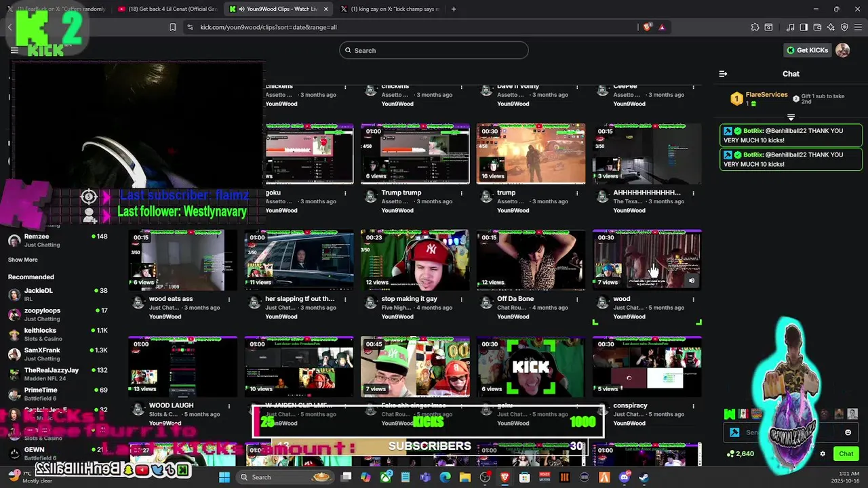
Task: Click the Windows taskbar Search box
Action: click(285, 477)
